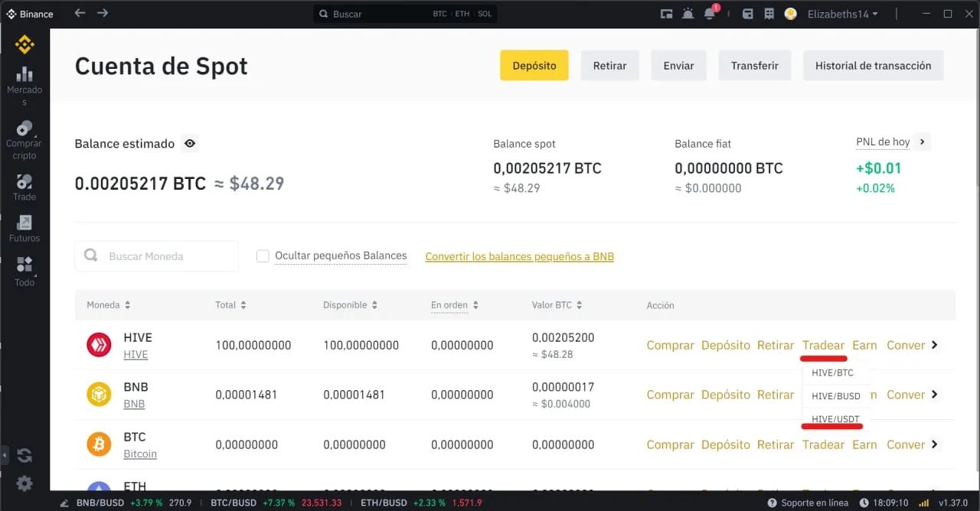Click the ETH/BUSD ticker
Screen dimensions: 980x511
click(421, 503)
